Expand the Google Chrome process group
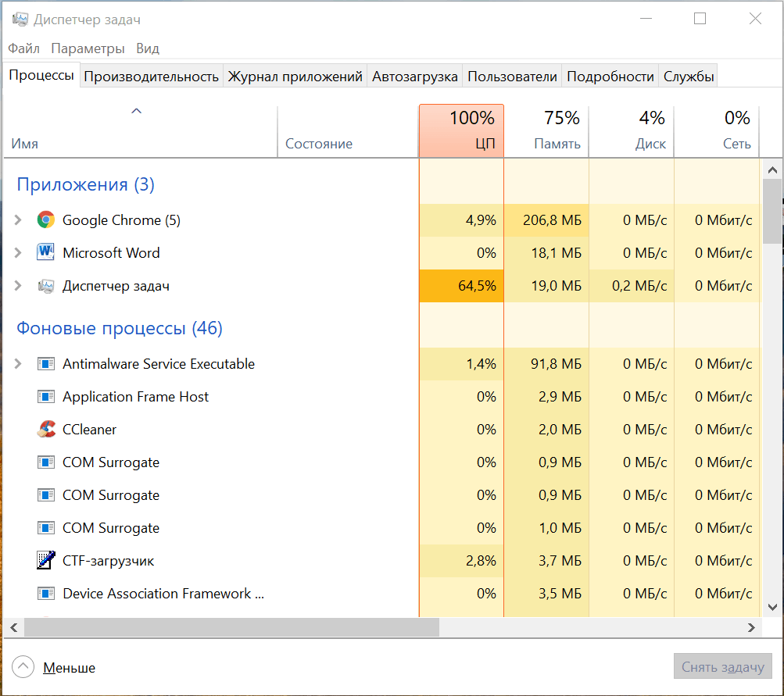The width and height of the screenshot is (784, 696). pyautogui.click(x=19, y=220)
